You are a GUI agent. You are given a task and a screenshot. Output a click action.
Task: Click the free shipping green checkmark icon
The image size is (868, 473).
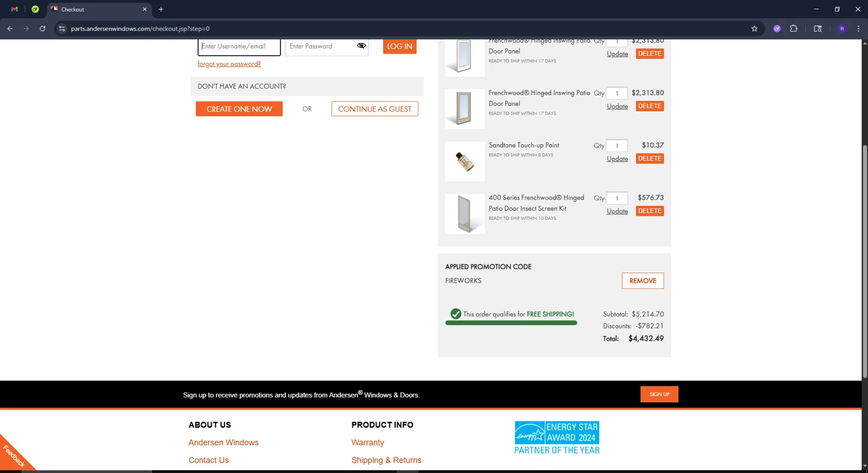(x=456, y=313)
